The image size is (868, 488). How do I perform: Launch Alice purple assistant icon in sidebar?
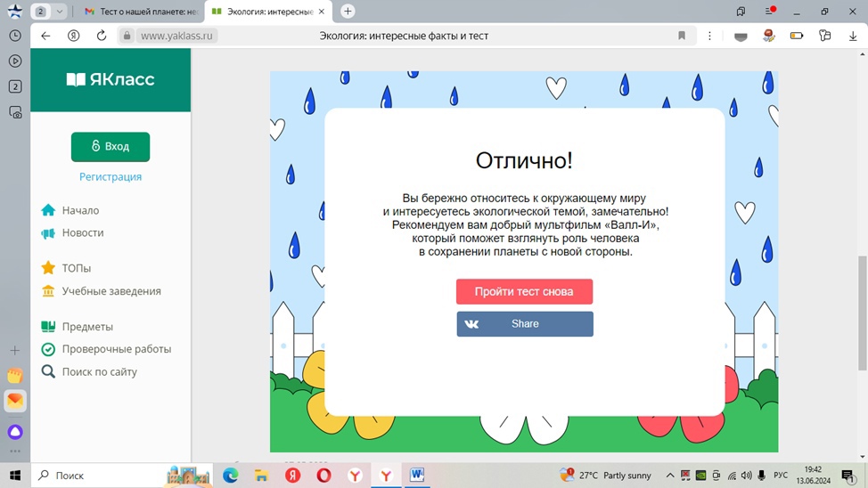pos(15,432)
